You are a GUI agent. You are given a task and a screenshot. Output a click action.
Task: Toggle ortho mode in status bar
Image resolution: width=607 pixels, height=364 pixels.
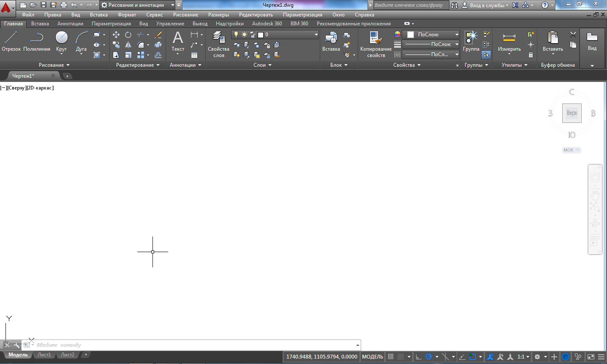coord(419,357)
